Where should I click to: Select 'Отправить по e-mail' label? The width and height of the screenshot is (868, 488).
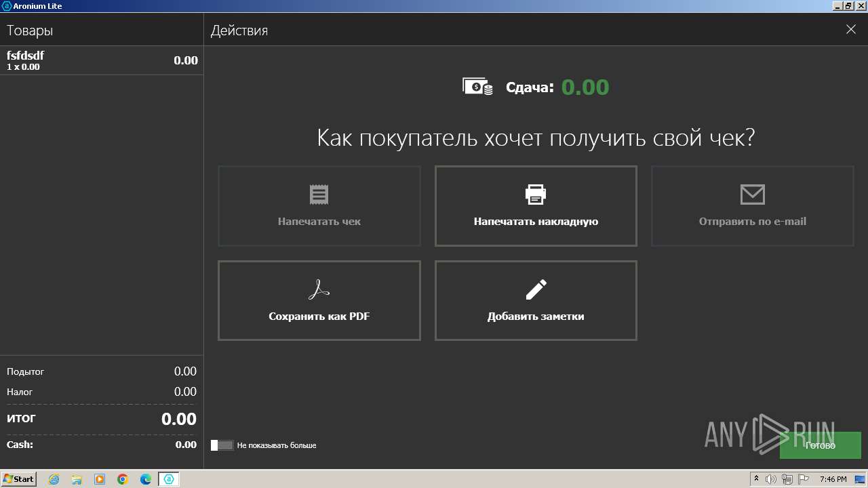click(753, 221)
